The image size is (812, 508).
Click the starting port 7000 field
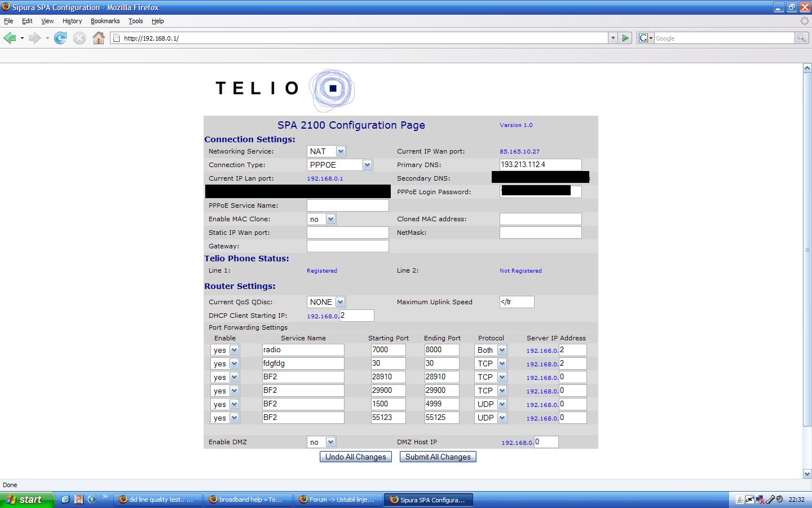click(388, 350)
